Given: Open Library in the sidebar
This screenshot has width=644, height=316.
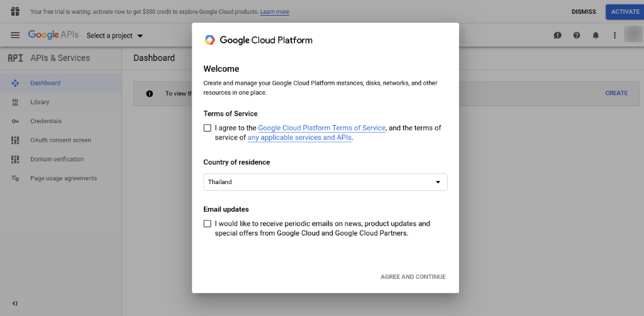Looking at the screenshot, I should click(x=40, y=102).
